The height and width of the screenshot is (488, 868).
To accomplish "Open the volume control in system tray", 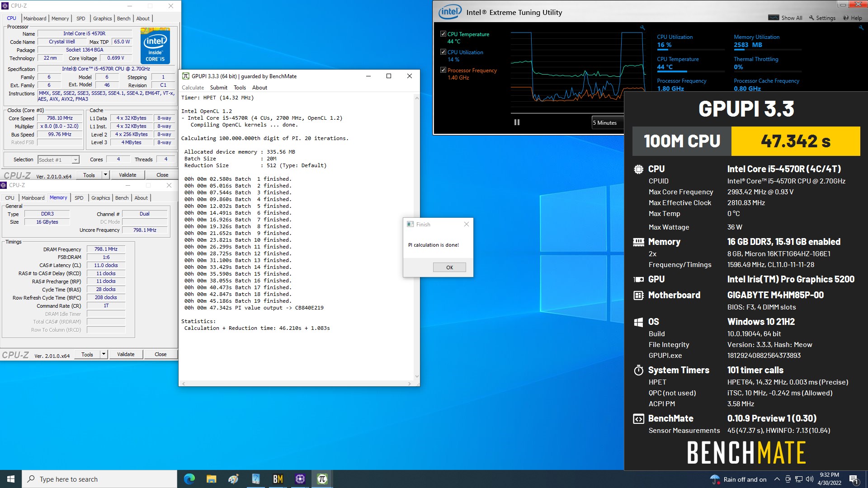I will pos(810,479).
